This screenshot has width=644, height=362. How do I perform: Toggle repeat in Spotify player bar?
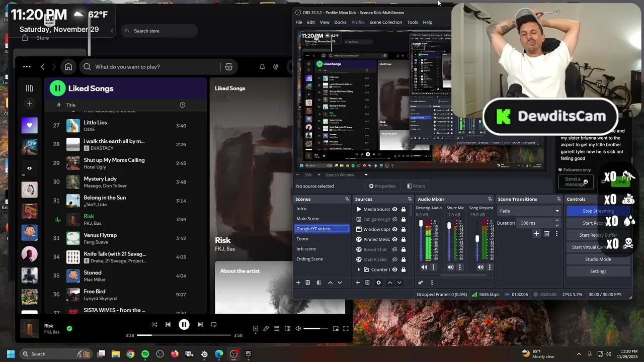click(x=213, y=325)
